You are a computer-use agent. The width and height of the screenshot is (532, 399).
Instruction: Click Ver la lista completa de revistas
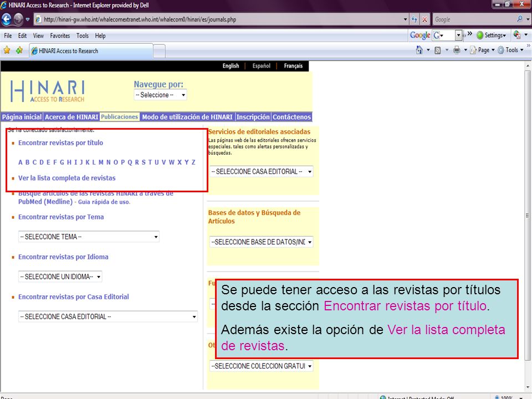point(67,178)
